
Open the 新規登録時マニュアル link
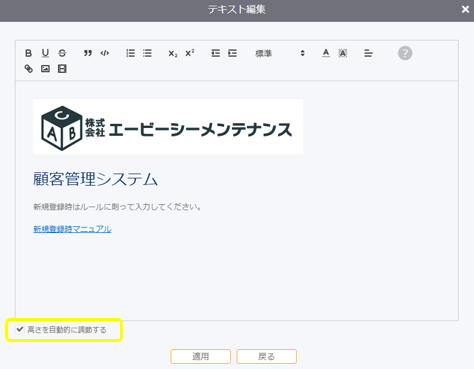click(72, 229)
